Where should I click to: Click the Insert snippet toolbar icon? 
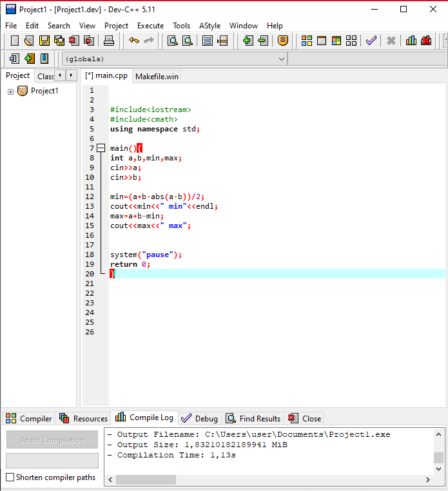(x=14, y=59)
